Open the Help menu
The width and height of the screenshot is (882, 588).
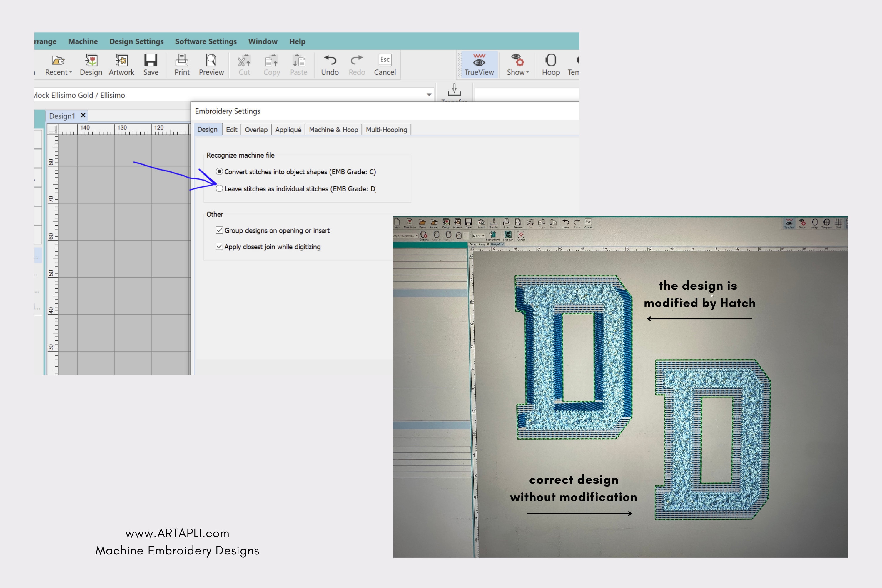click(297, 41)
